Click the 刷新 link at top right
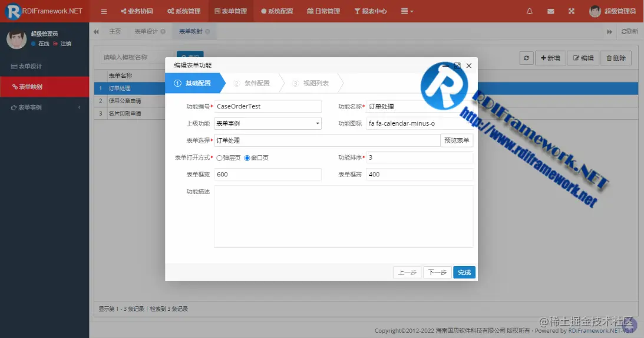 point(630,32)
